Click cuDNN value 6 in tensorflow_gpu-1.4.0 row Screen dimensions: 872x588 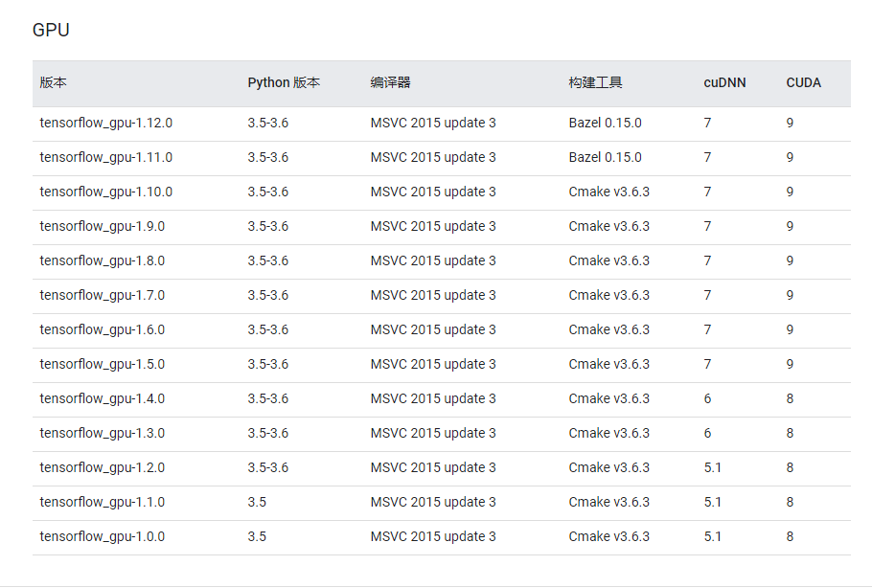[707, 398]
